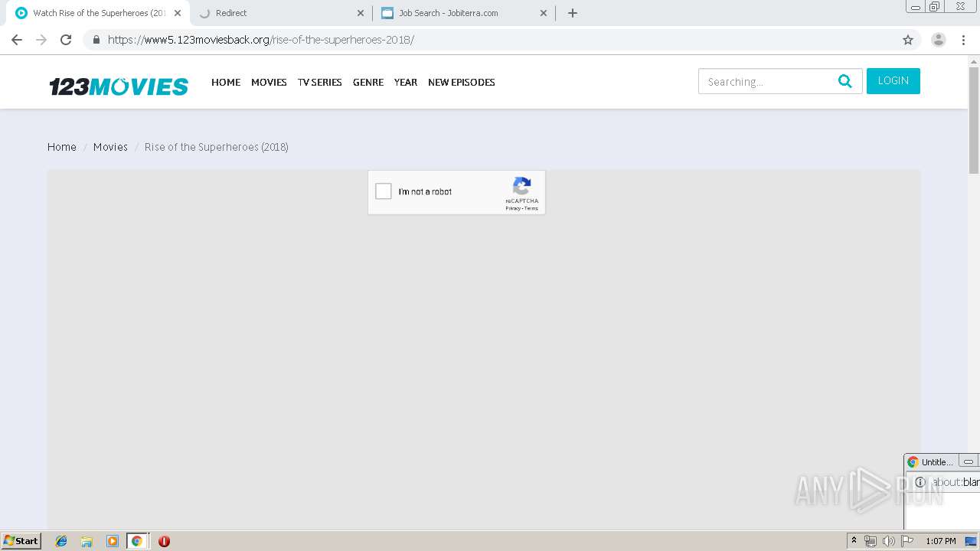Screen dimensions: 980x551
Task: Open the reCAPTCHA Privacy link
Action: tap(513, 208)
